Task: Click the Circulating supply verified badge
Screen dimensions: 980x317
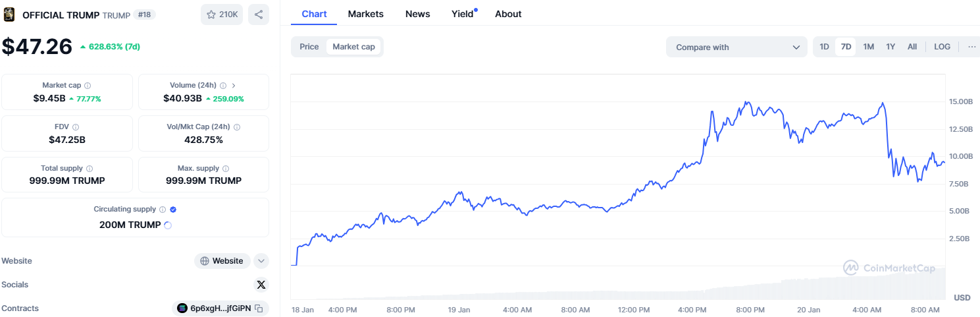Action: tap(173, 210)
